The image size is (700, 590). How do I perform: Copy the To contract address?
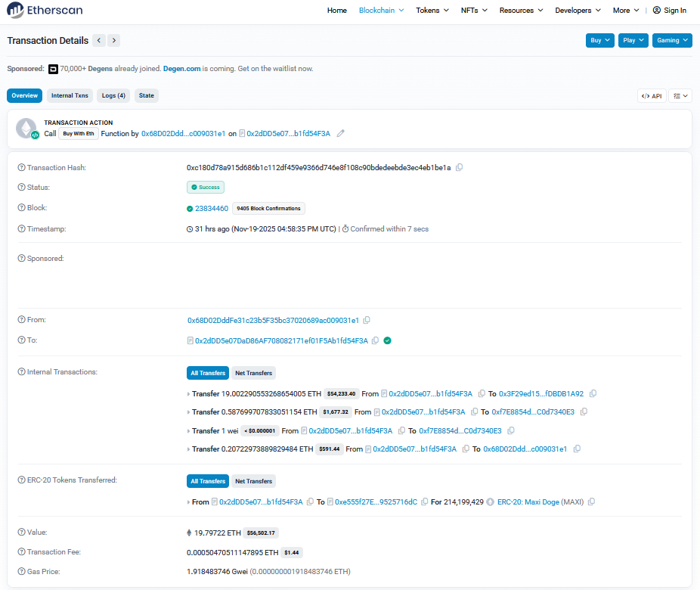(376, 341)
